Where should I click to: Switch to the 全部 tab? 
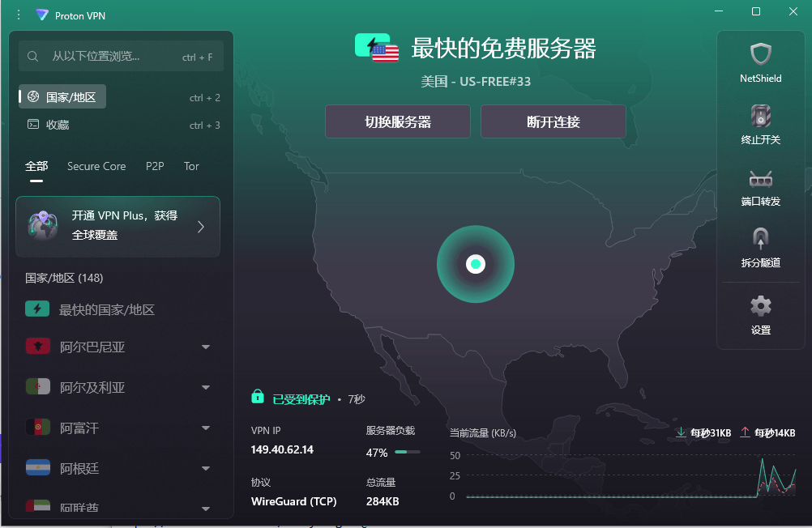click(36, 166)
